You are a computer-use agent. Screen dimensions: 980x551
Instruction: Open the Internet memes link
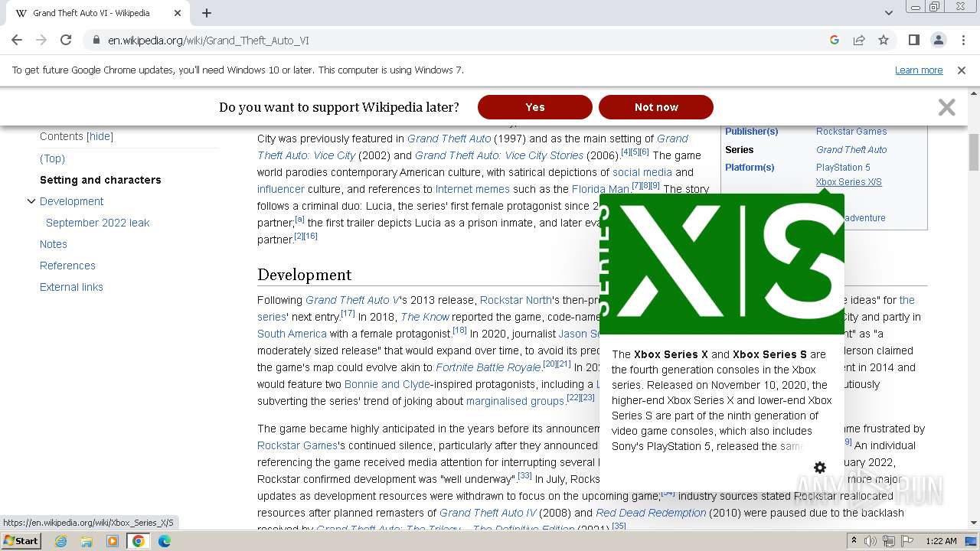(472, 189)
